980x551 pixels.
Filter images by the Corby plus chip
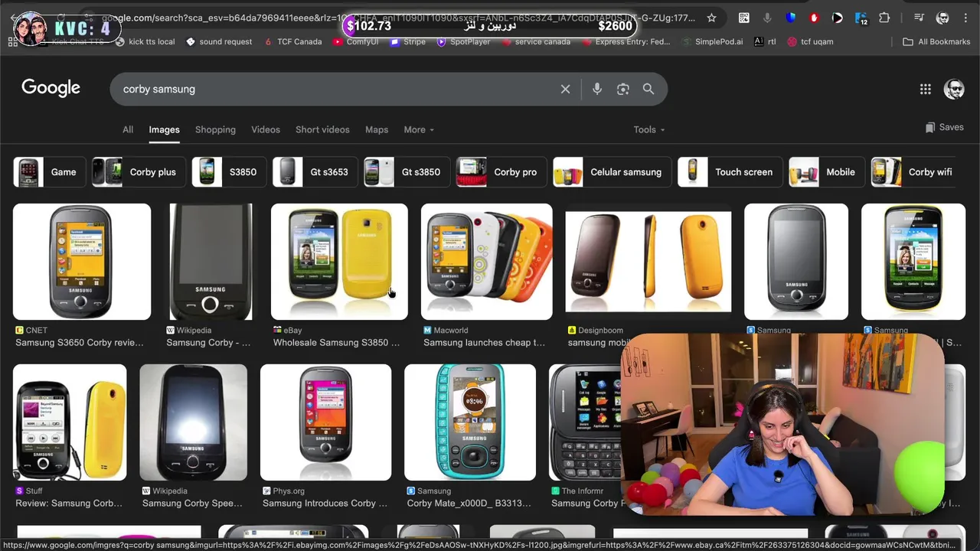(139, 172)
